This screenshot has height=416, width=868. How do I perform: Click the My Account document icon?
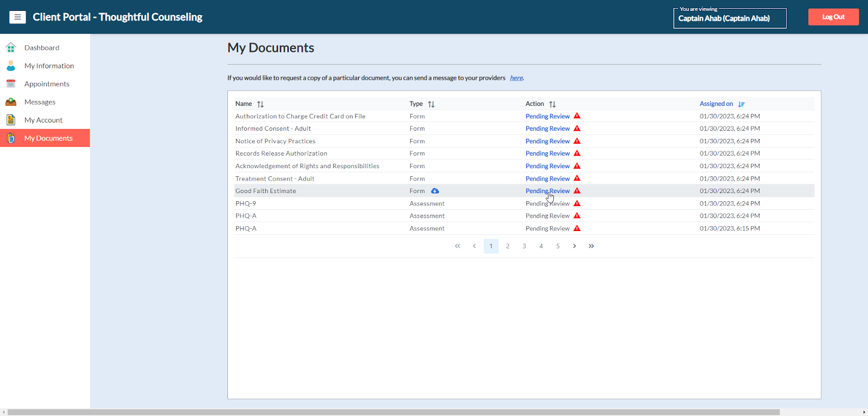pos(11,120)
